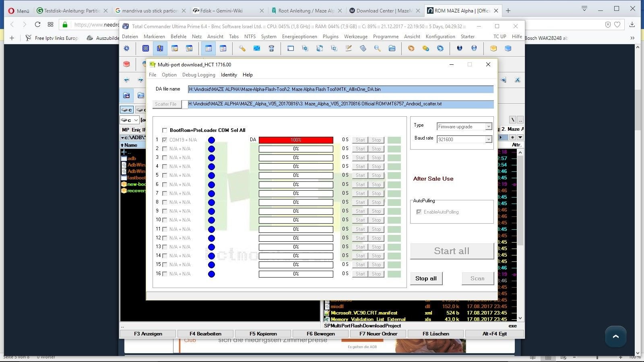
Task: Click the orange gear icon in Total Commander toolbar
Action: [411, 48]
